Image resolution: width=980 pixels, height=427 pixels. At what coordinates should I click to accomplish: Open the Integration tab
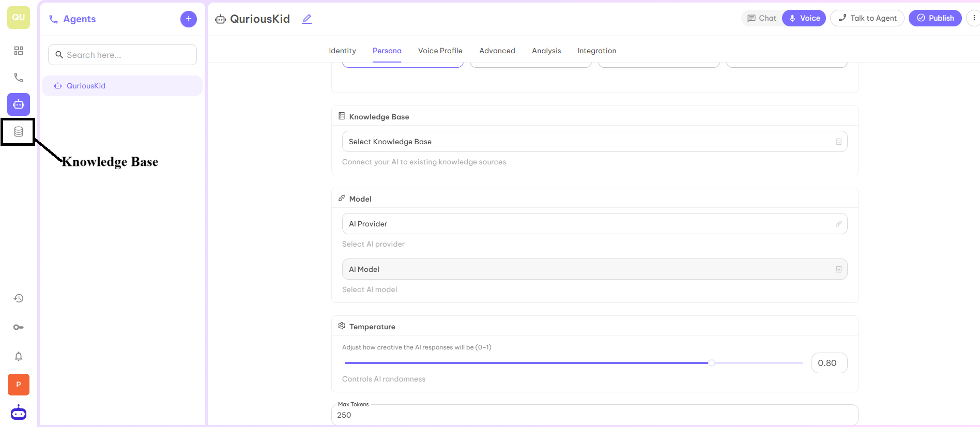pyautogui.click(x=597, y=51)
